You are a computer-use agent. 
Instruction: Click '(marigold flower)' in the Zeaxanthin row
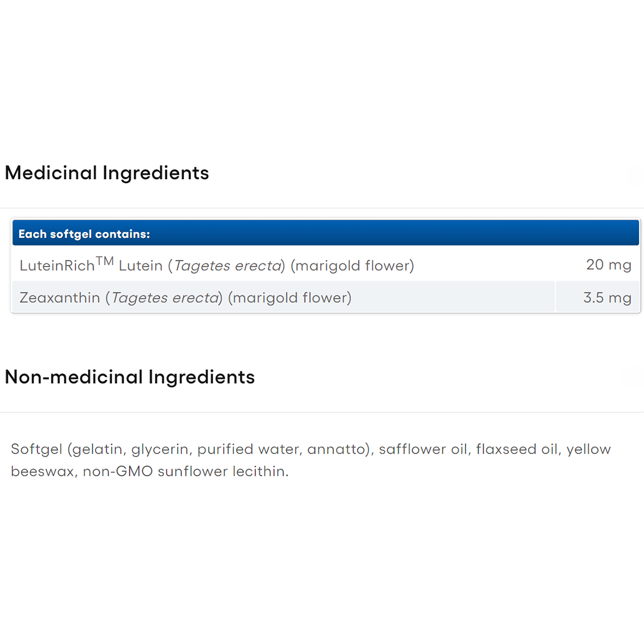290,298
